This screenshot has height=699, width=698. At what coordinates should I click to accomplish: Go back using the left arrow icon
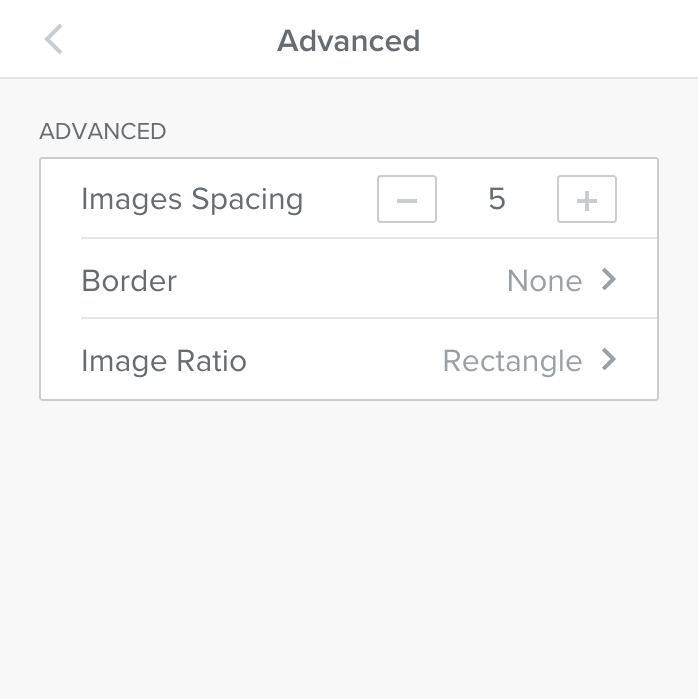tap(54, 40)
